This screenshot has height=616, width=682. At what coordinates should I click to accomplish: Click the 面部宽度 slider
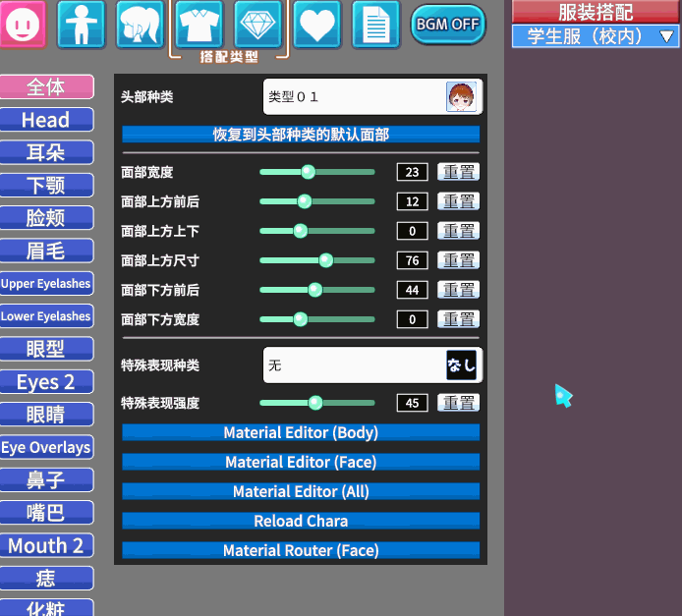317,172
